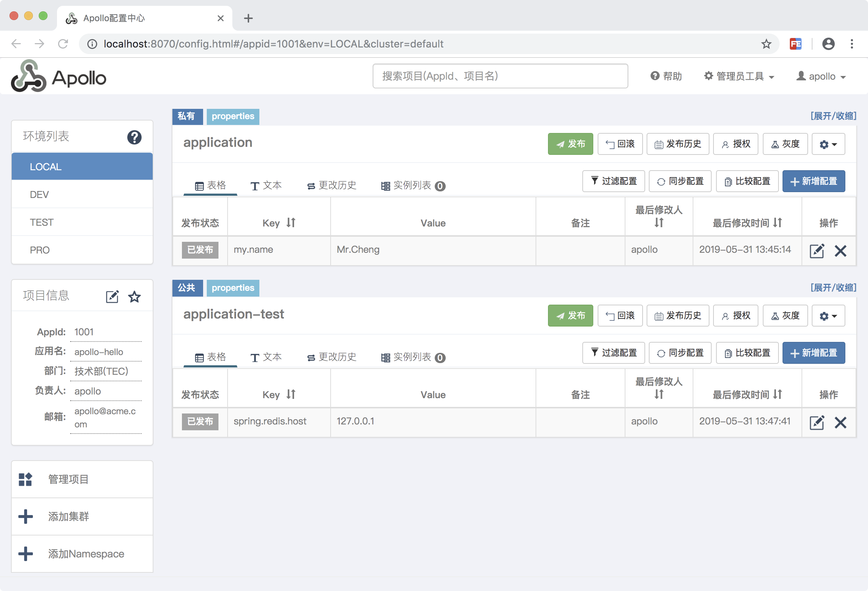Sort application table by Key
The width and height of the screenshot is (868, 591).
pyautogui.click(x=291, y=222)
